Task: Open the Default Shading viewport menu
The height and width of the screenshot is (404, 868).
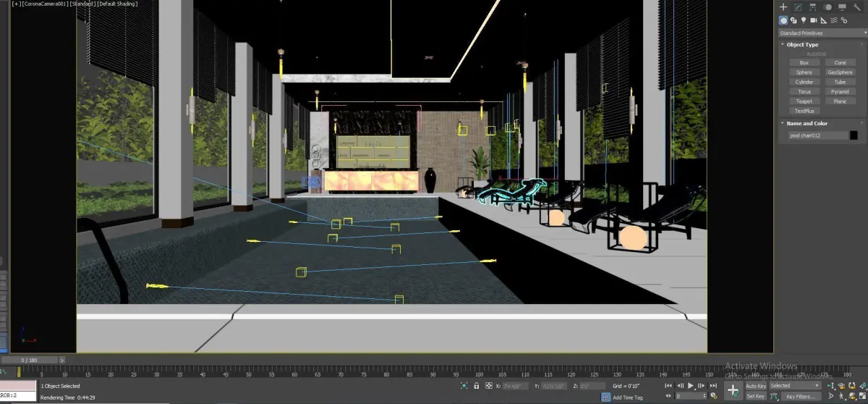Action: pyautogui.click(x=118, y=4)
